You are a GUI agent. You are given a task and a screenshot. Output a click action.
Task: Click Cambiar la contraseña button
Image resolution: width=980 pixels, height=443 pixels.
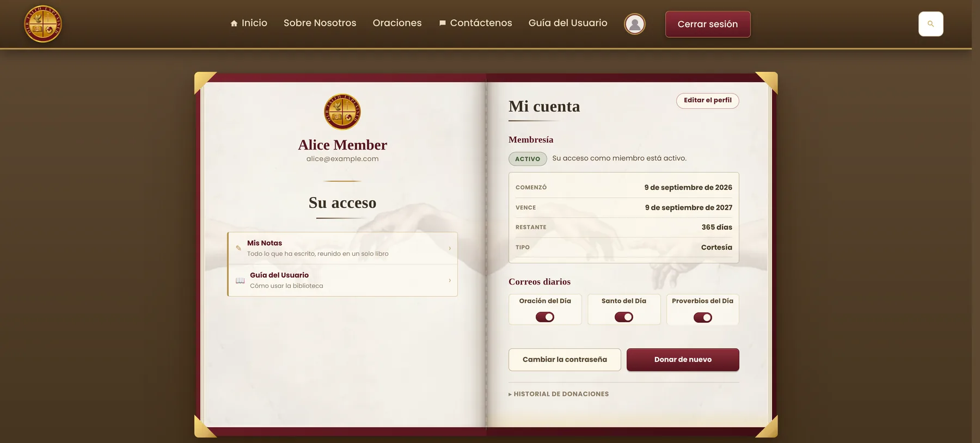pyautogui.click(x=565, y=360)
